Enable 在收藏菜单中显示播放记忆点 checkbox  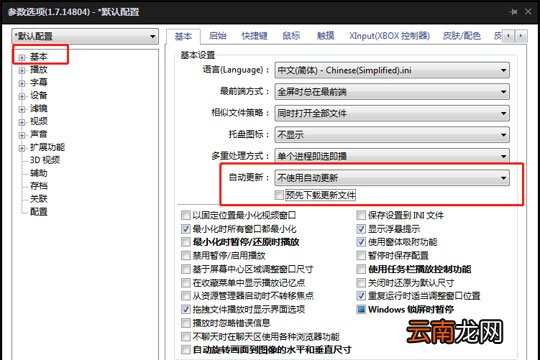tap(186, 283)
